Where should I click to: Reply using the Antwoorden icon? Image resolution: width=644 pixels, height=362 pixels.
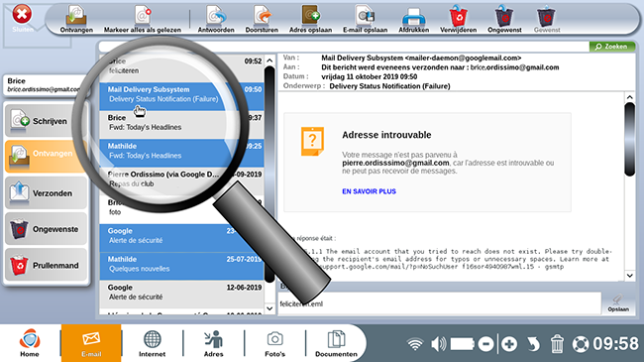[x=216, y=19]
